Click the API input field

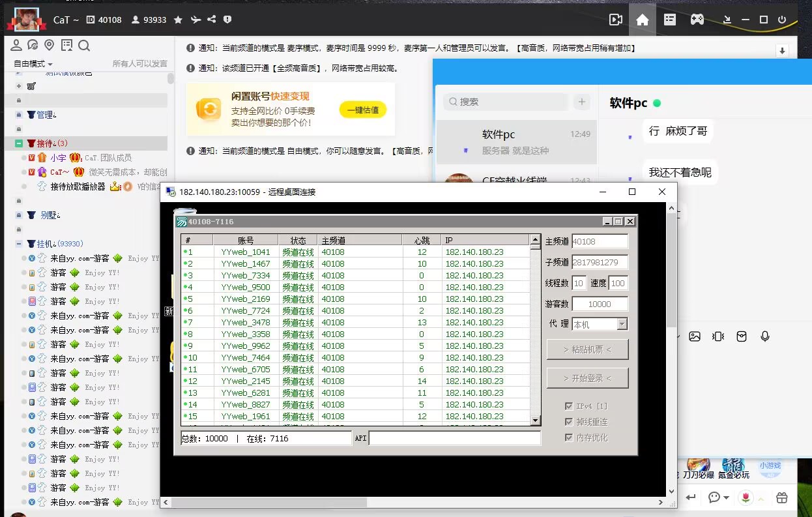[455, 439]
